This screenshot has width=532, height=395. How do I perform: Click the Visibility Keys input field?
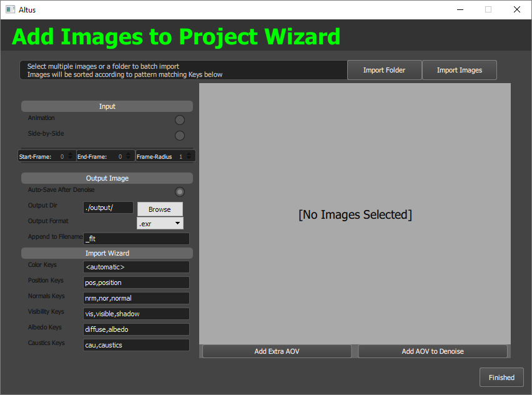(x=136, y=314)
